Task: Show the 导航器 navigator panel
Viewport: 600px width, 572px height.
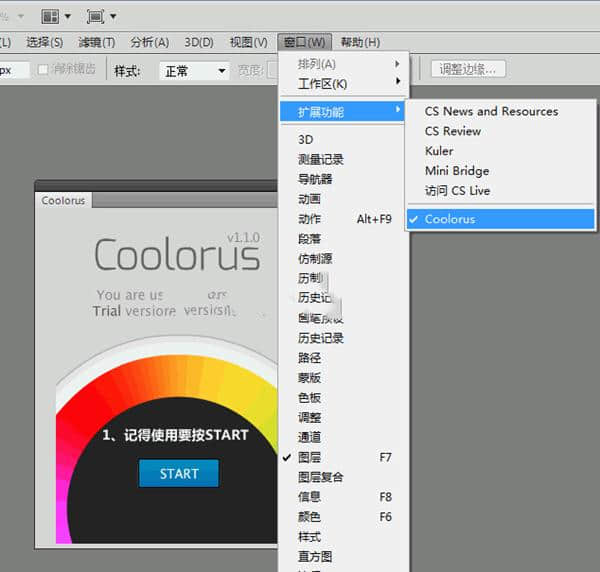Action: pyautogui.click(x=315, y=179)
